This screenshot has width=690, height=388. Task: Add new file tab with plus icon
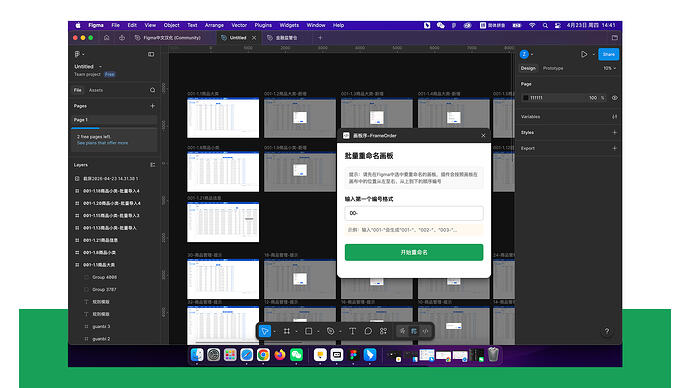click(320, 38)
